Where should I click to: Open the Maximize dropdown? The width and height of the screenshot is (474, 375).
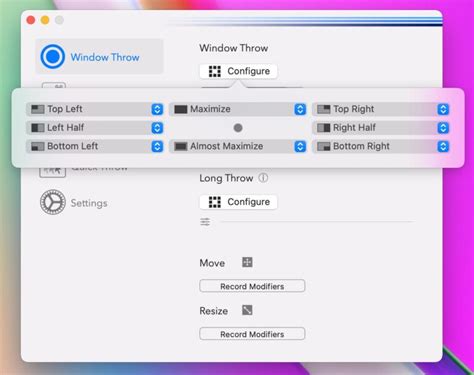(238, 109)
